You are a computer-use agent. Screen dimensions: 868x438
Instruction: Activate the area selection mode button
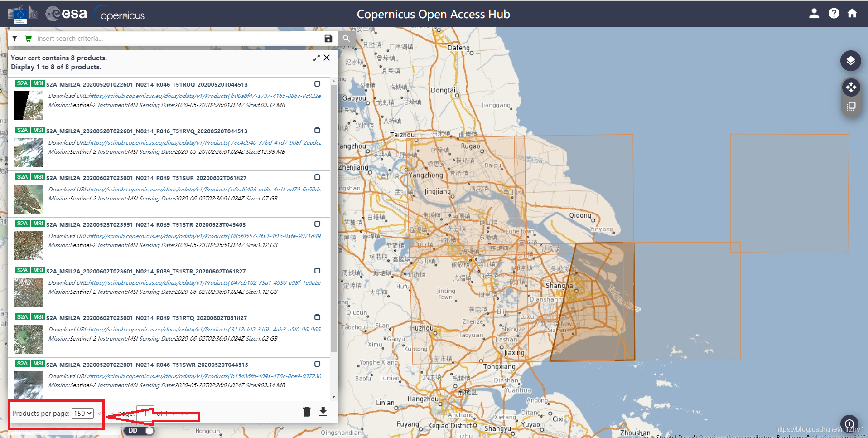click(x=851, y=106)
